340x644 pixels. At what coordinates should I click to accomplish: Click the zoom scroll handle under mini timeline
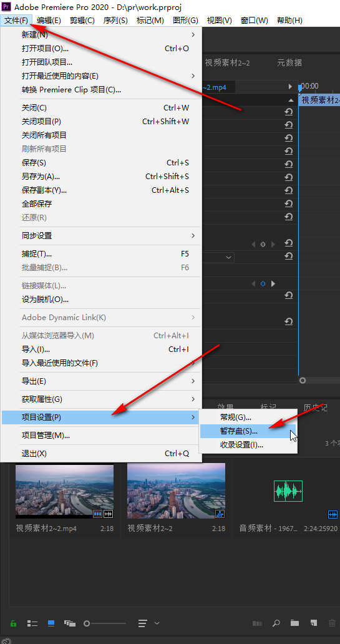303,380
